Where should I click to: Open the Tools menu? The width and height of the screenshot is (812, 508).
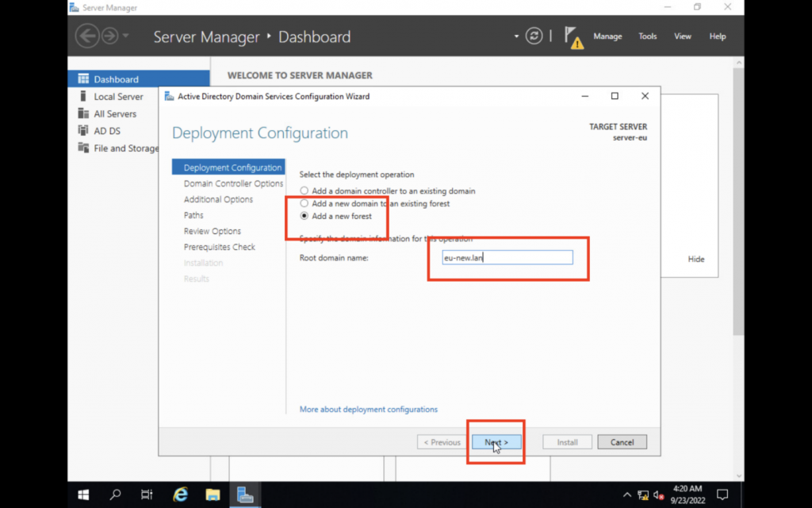pyautogui.click(x=648, y=37)
